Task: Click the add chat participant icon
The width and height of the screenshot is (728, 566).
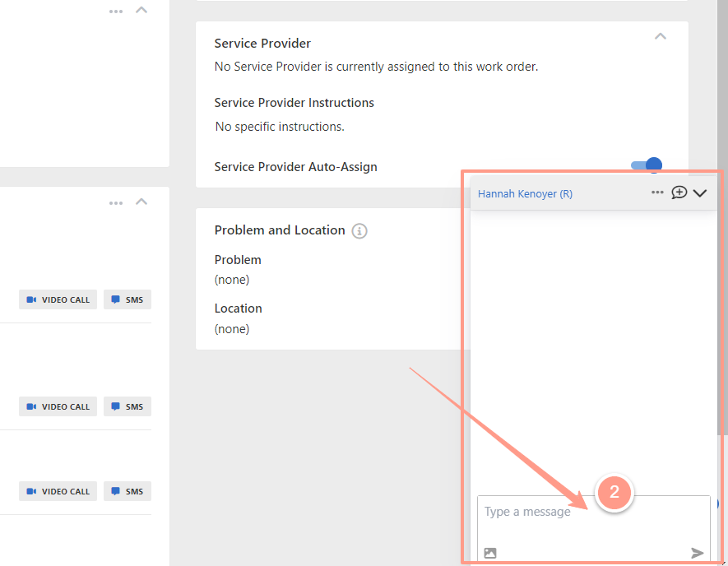Action: [679, 193]
